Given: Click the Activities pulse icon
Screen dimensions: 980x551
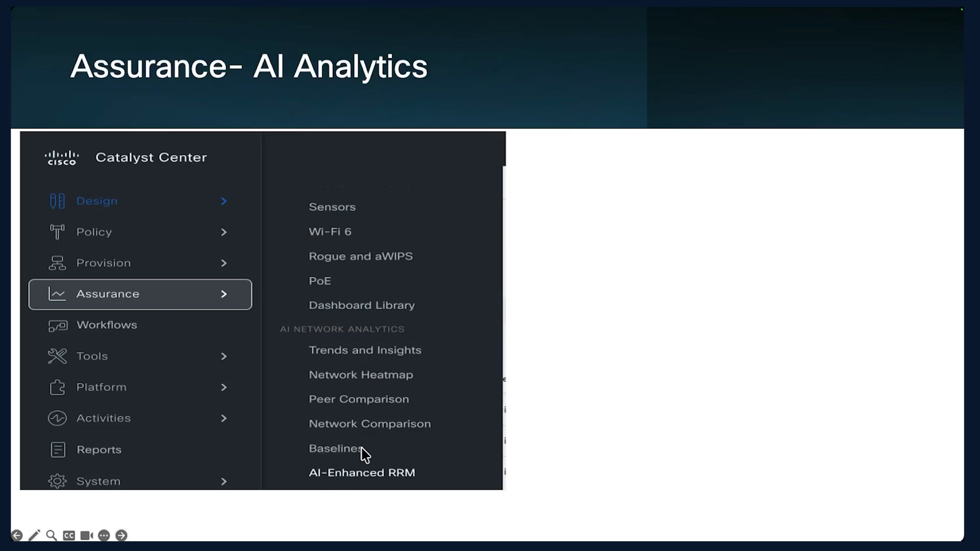Looking at the screenshot, I should (x=57, y=418).
